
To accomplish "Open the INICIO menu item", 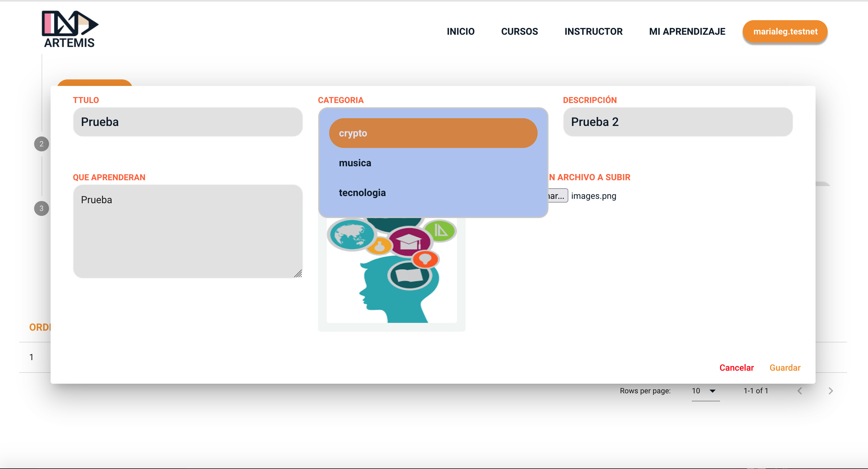I will (460, 31).
